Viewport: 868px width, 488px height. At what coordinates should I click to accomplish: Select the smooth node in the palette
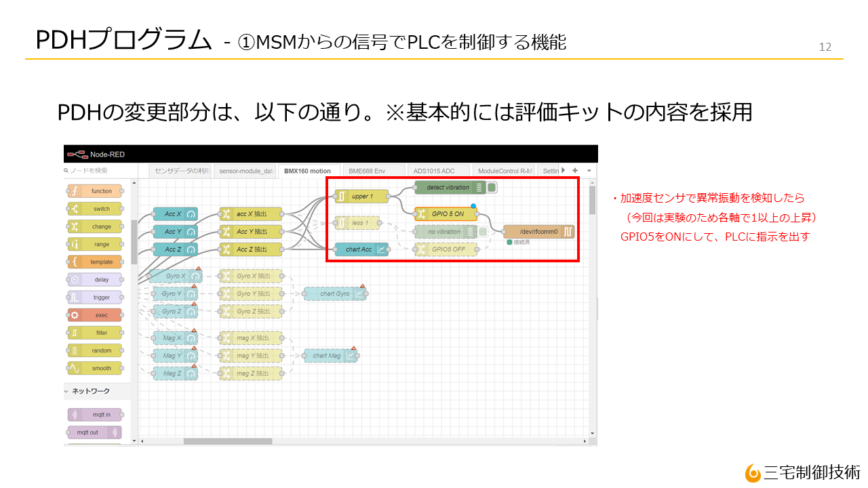[x=95, y=368]
